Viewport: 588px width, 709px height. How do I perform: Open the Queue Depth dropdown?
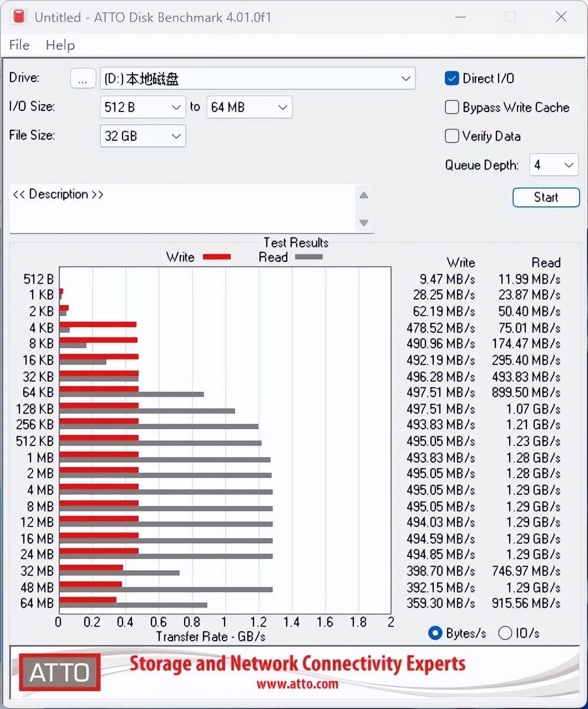pyautogui.click(x=554, y=165)
